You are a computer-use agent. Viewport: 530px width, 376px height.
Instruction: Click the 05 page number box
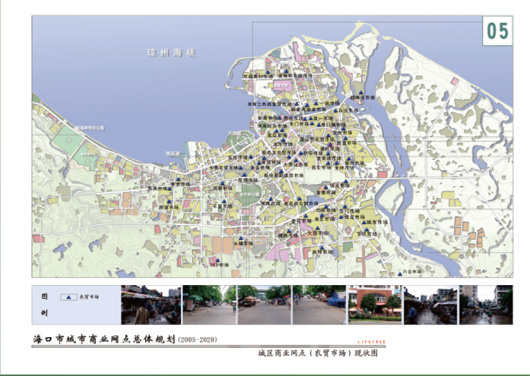pos(497,31)
